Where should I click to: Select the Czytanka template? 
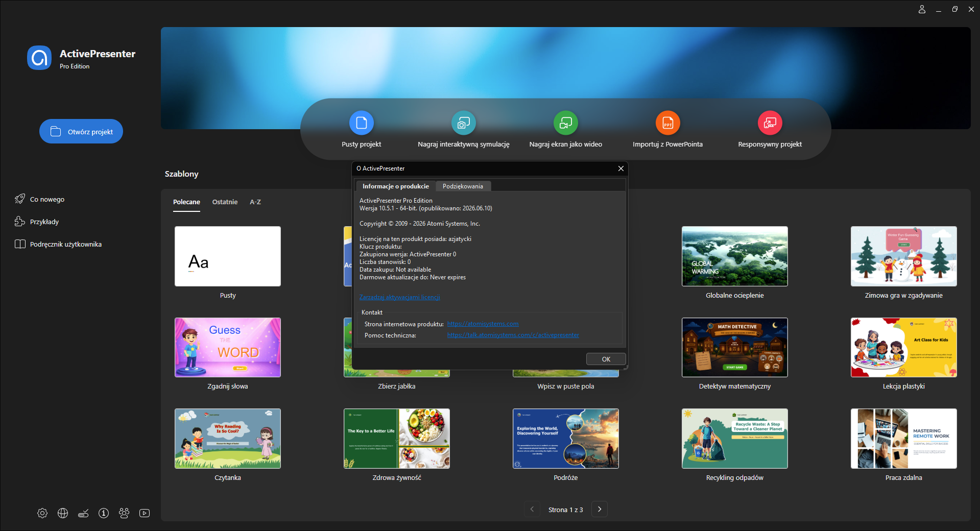click(228, 439)
